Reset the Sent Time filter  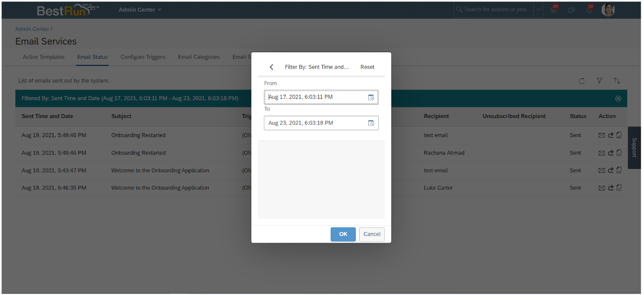coord(368,67)
